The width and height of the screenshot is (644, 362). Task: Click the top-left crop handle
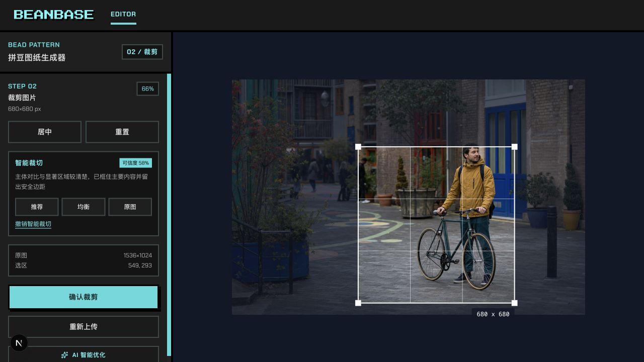pyautogui.click(x=358, y=147)
